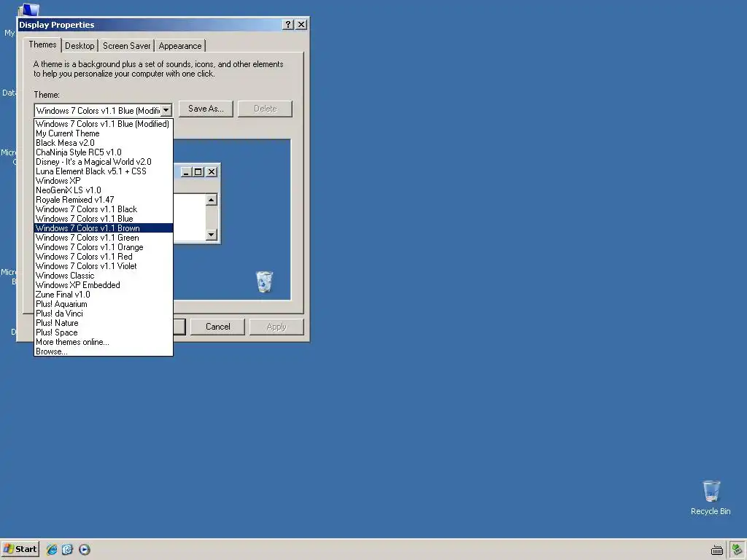The image size is (747, 560).
Task: Choose More themes online... option
Action: [x=104, y=342]
